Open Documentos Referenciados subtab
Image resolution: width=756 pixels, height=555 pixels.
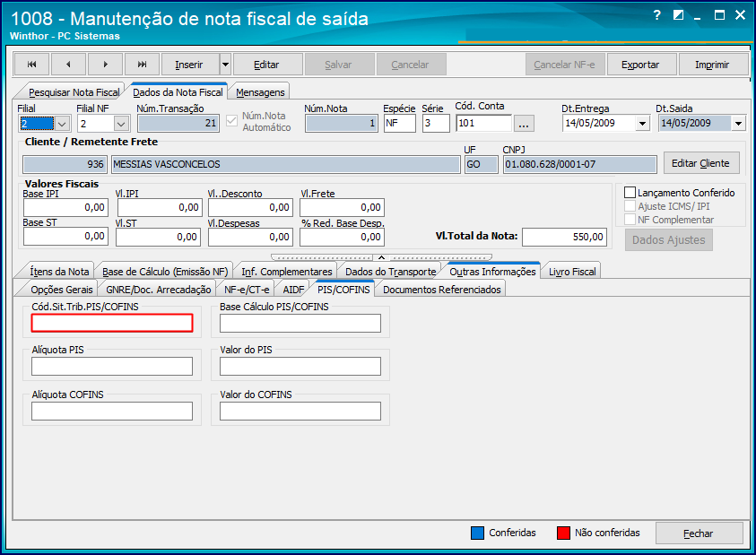tap(441, 290)
